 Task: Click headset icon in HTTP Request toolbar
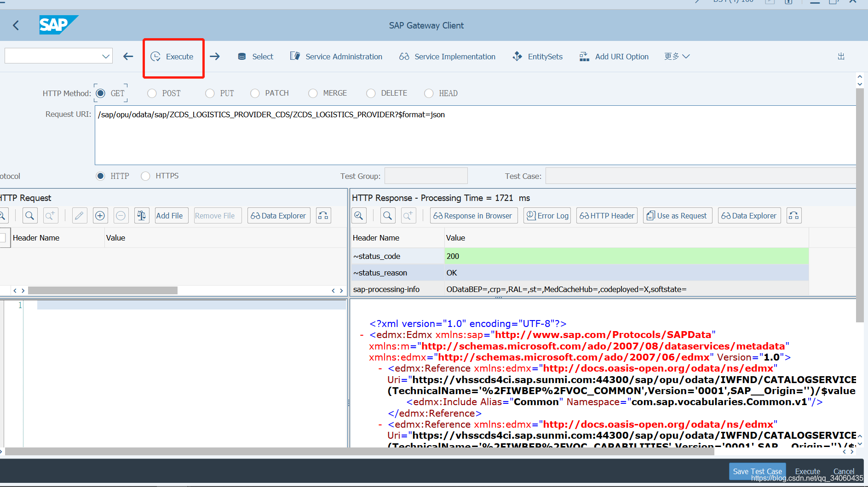click(323, 216)
